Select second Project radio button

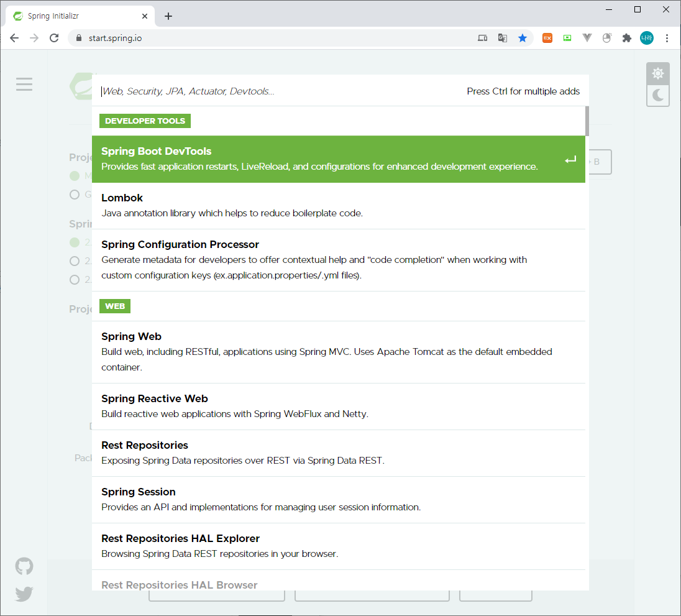75,194
